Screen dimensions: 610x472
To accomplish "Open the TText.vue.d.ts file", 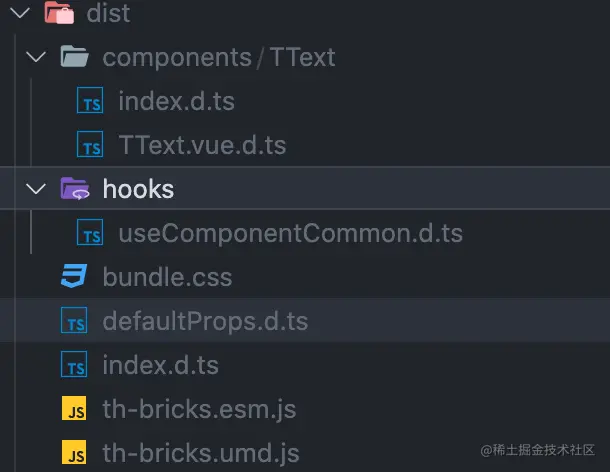I will pyautogui.click(x=202, y=145).
